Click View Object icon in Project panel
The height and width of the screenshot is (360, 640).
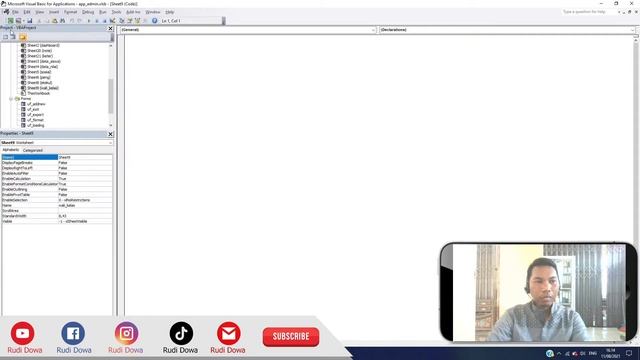tap(13, 37)
